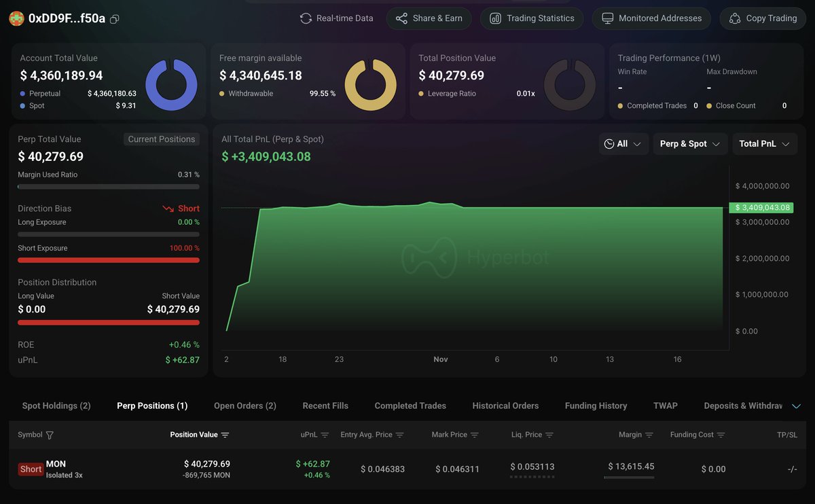
Task: Sort by Entry Avg. Price icon
Action: click(x=400, y=435)
